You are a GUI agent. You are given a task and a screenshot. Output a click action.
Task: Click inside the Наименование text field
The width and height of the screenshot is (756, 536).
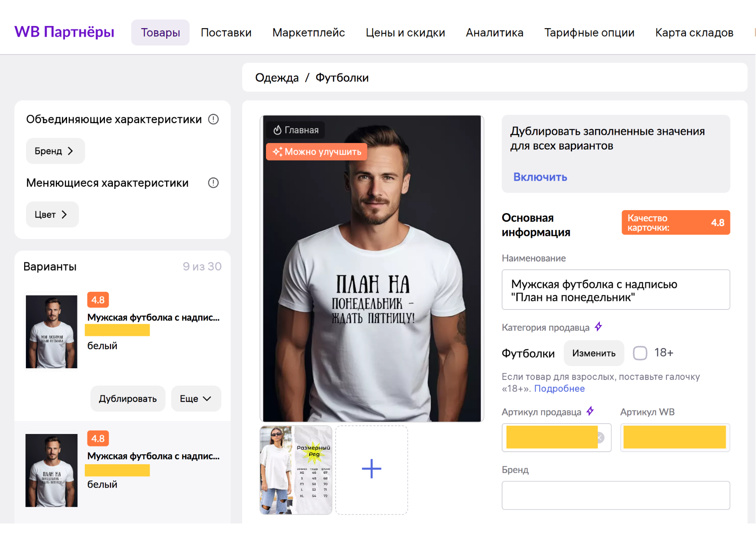point(615,290)
